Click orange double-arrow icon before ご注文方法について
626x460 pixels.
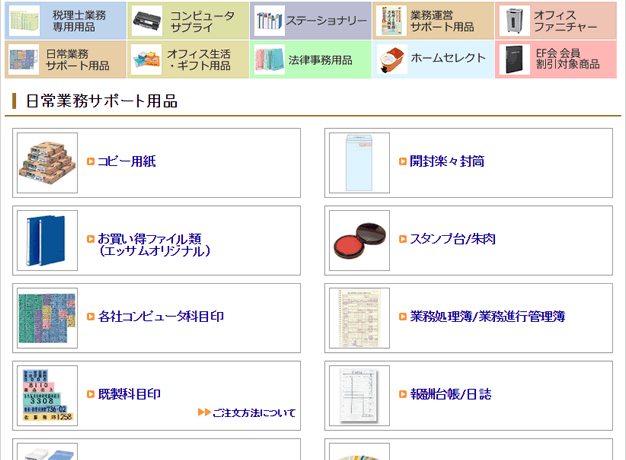(x=204, y=412)
